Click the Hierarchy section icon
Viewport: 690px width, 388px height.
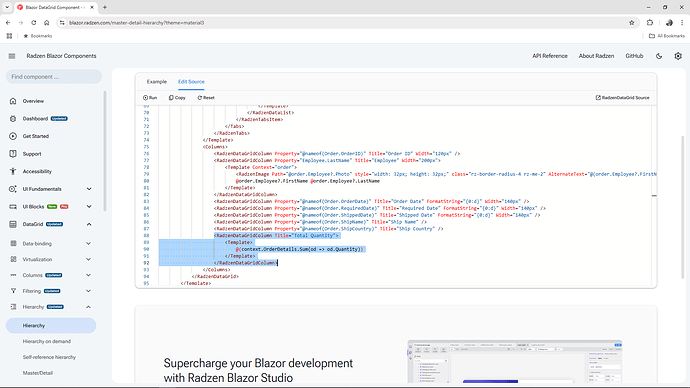[13, 307]
